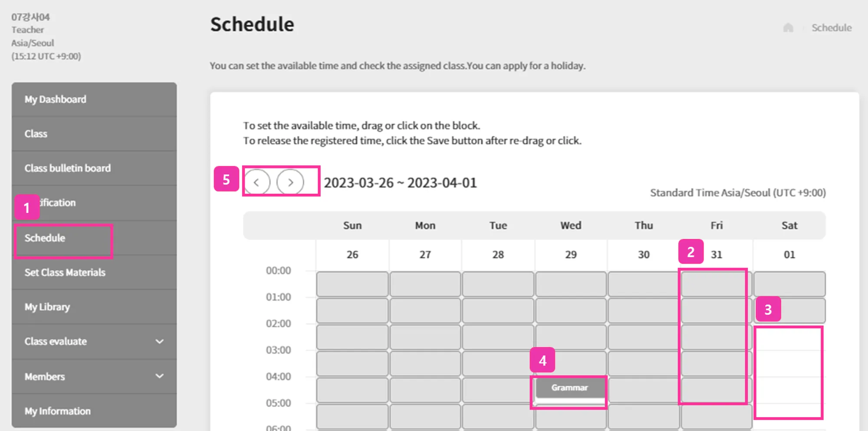Open the Class menu item

pos(36,134)
